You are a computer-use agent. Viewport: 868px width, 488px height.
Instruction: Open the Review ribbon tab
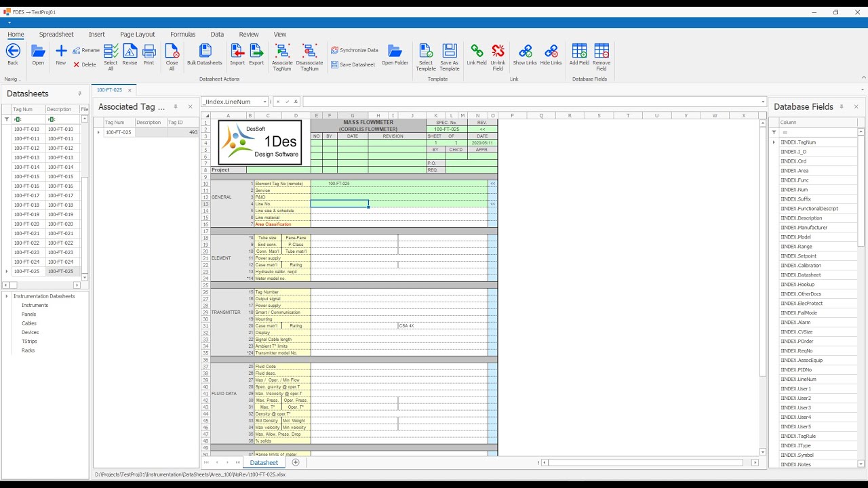pos(249,35)
